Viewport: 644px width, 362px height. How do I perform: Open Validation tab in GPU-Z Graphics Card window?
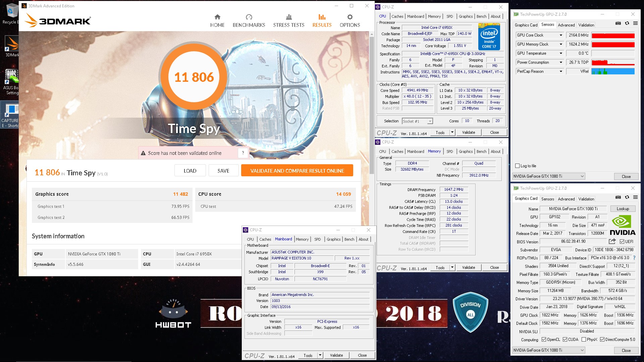click(x=586, y=199)
